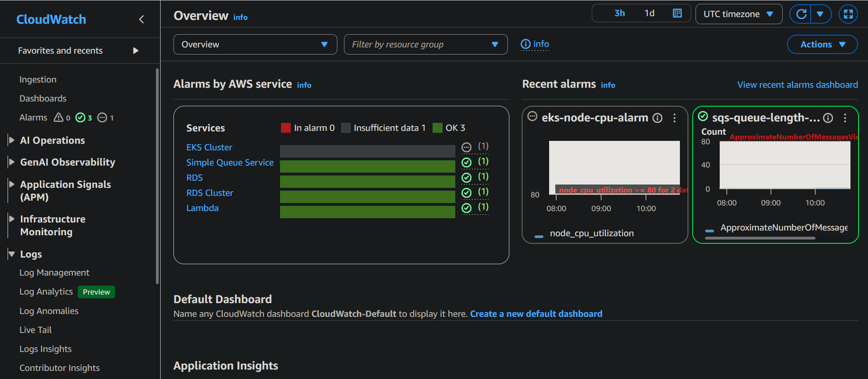Screen dimensions: 868x379
Task: Expand Application Signals (APM) section
Action: [x=11, y=184]
